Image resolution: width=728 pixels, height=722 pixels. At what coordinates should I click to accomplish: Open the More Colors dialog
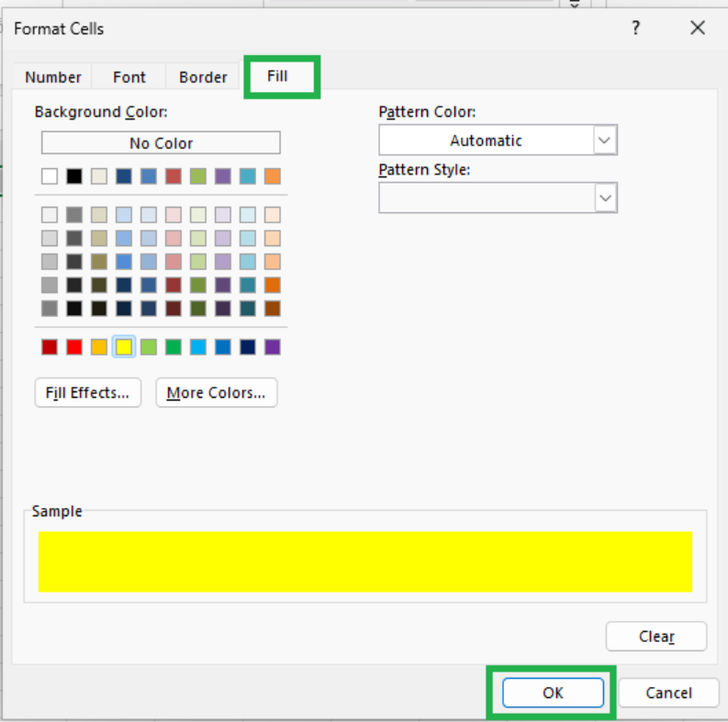(x=217, y=392)
